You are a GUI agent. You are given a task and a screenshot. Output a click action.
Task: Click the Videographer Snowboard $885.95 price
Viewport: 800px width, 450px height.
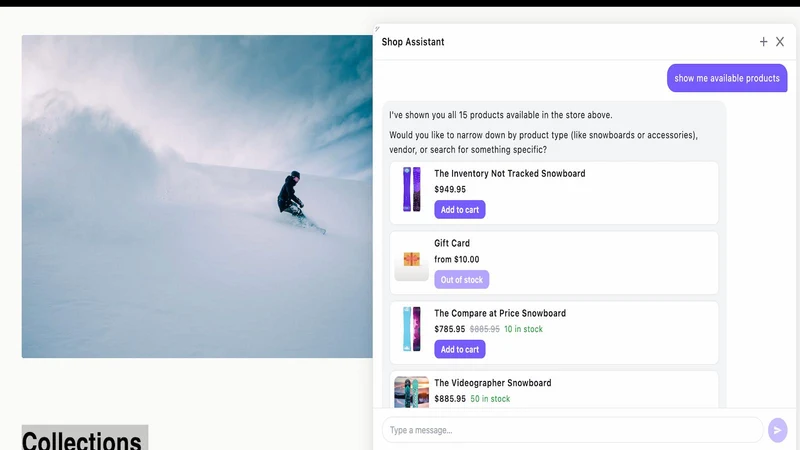[450, 399]
